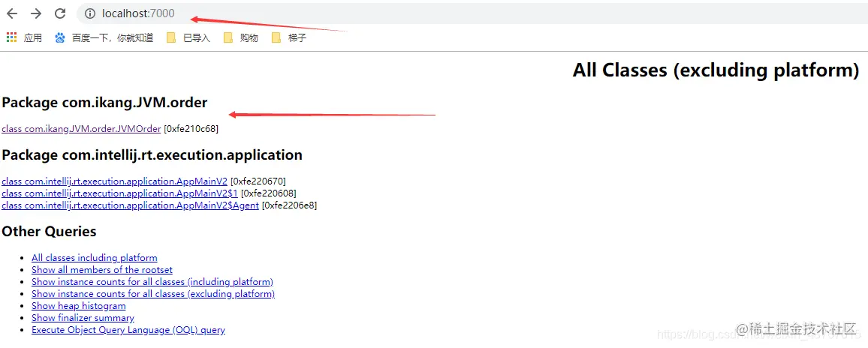Click the Package com.ikang.JVM.order heading

point(104,103)
